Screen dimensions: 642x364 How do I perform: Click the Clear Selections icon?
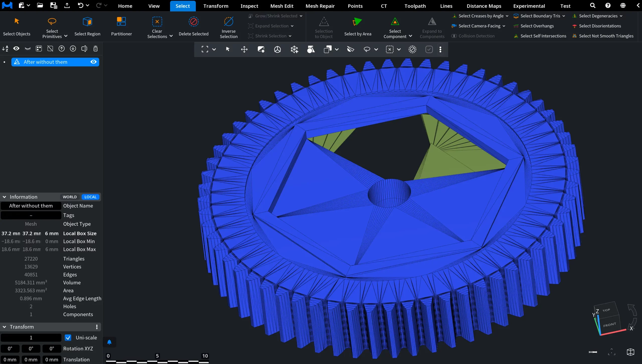[157, 22]
